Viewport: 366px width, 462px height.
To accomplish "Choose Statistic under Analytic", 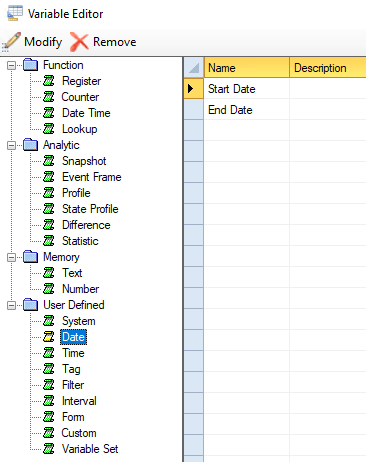I will click(80, 241).
